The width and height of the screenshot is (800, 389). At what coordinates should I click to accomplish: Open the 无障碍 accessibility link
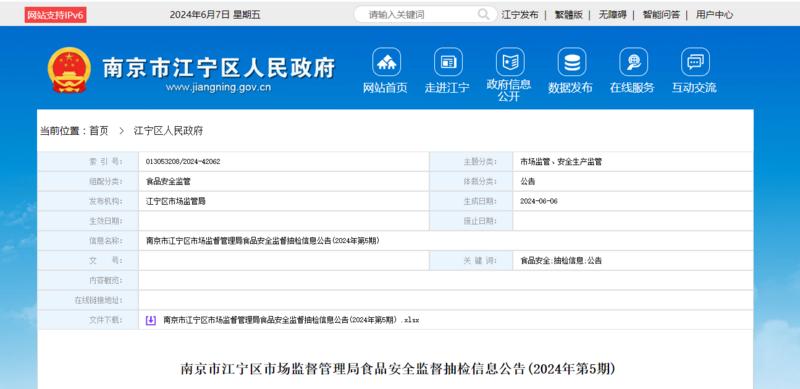click(x=612, y=15)
